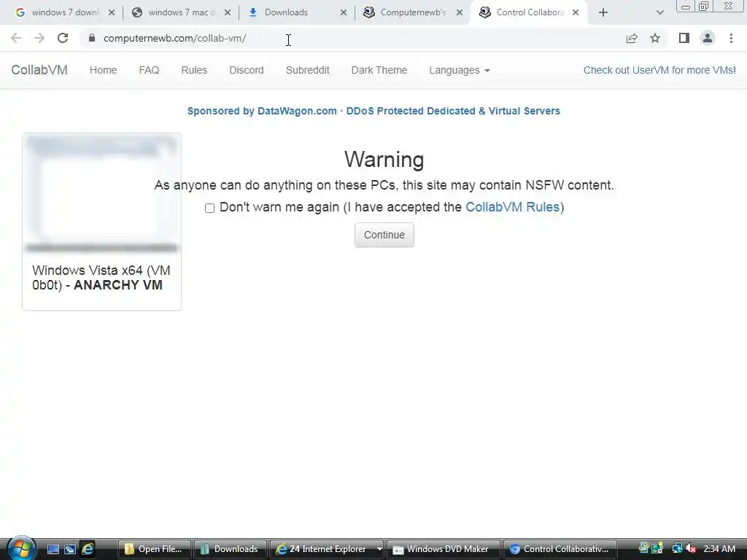Open the side panel icon

pos(684,38)
